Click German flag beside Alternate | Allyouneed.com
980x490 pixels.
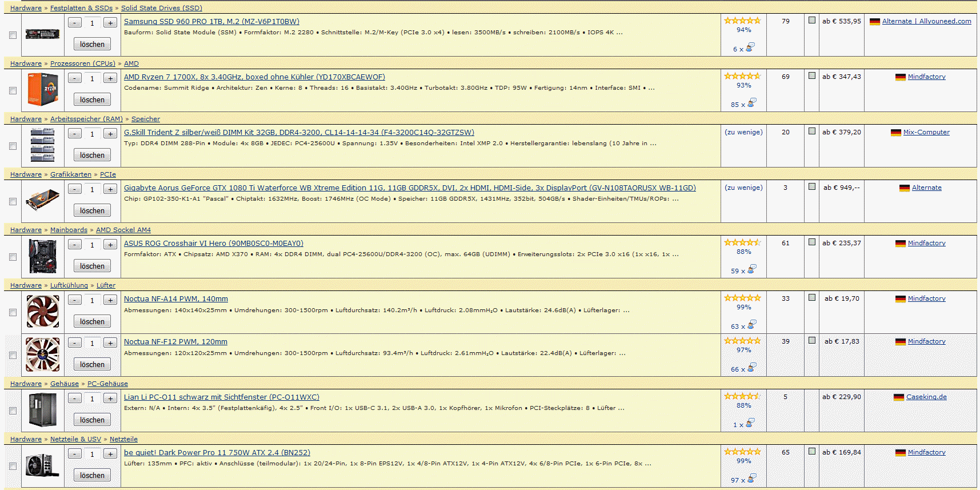pos(874,22)
